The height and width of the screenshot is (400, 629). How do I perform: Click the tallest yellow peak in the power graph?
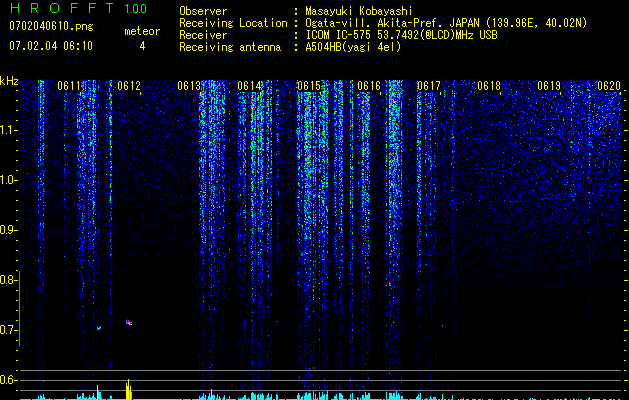point(128,389)
